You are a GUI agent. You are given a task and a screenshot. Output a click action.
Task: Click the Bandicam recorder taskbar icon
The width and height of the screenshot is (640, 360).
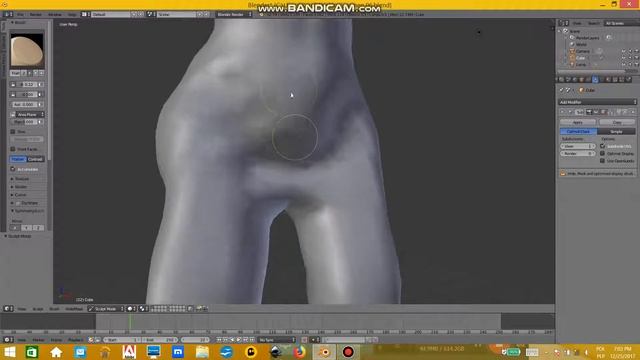click(348, 352)
